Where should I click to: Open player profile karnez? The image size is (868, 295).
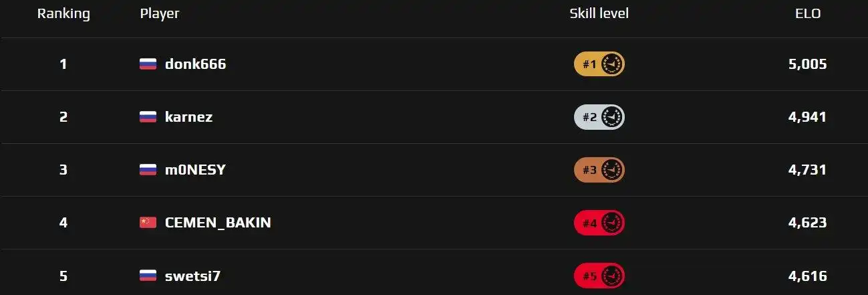pyautogui.click(x=188, y=117)
